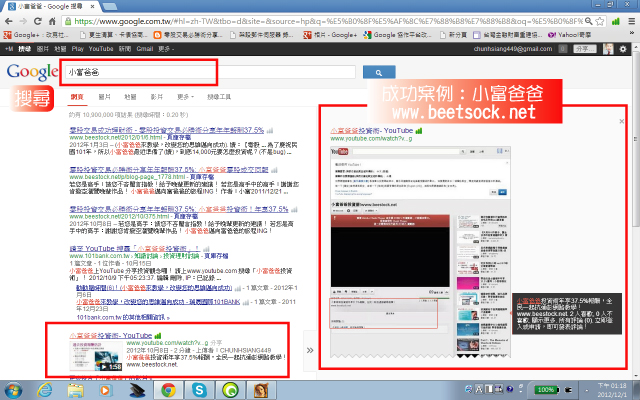Open the 101bank.com.tw search result title

pyautogui.click(x=134, y=248)
